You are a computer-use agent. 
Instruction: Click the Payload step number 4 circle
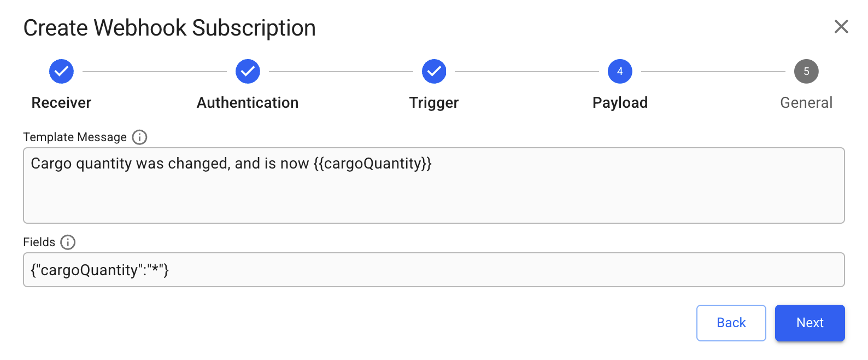pos(620,71)
